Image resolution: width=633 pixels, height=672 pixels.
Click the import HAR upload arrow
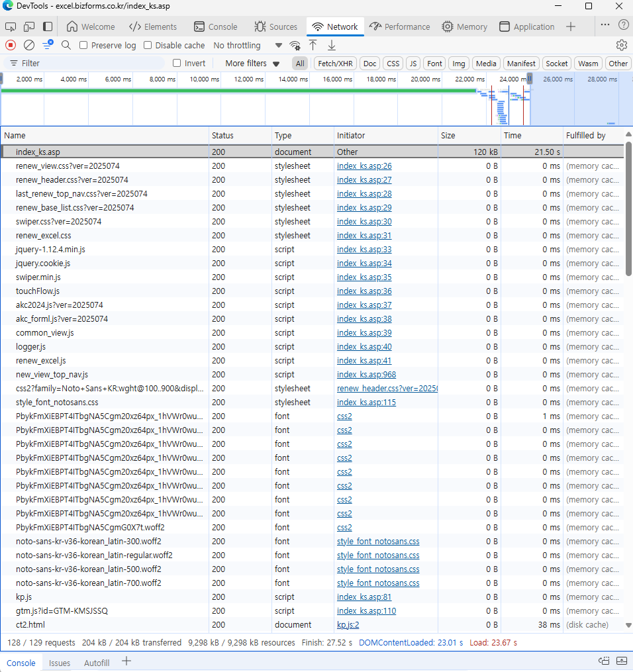point(313,45)
